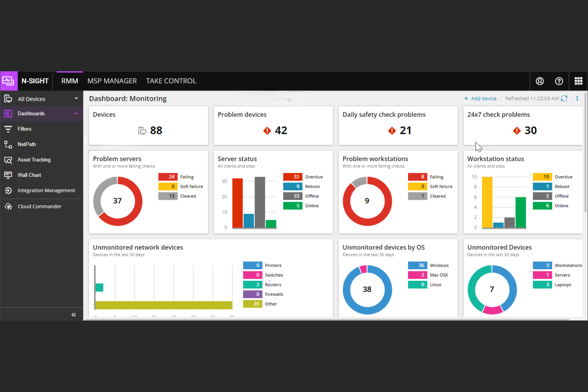Expand the Dashboards dropdown arrow
Image resolution: width=588 pixels, height=392 pixels.
tap(76, 114)
